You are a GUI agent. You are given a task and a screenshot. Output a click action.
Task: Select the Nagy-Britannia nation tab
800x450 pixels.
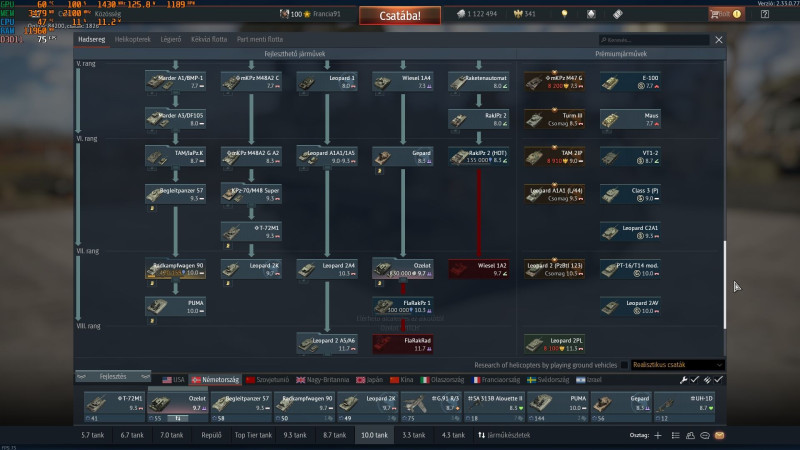coord(322,380)
